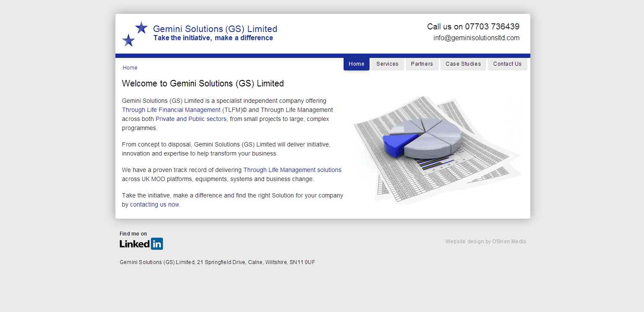Click the Through Life Management solutions link
This screenshot has width=644, height=312.
pos(292,170)
